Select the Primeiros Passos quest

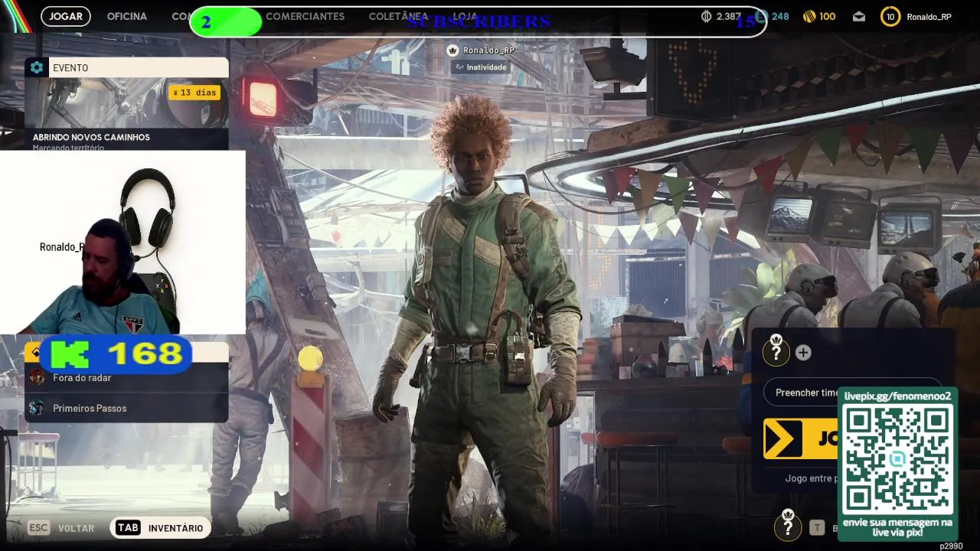click(126, 409)
